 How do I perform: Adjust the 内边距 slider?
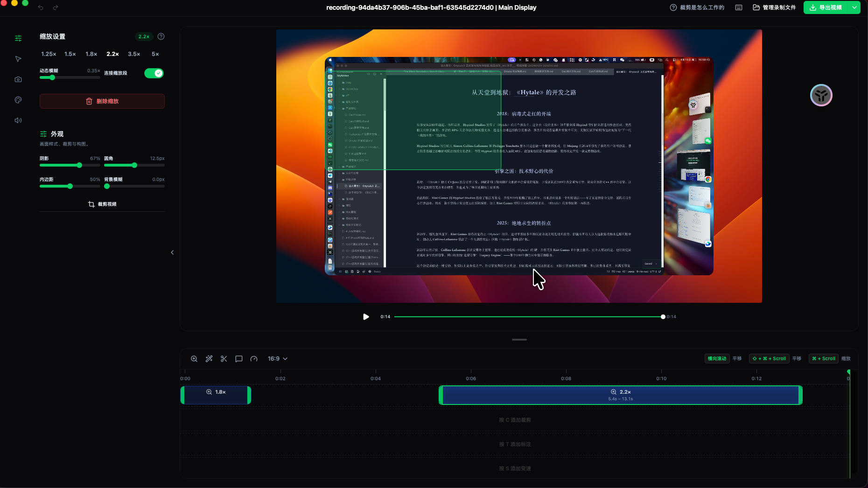[x=70, y=186]
